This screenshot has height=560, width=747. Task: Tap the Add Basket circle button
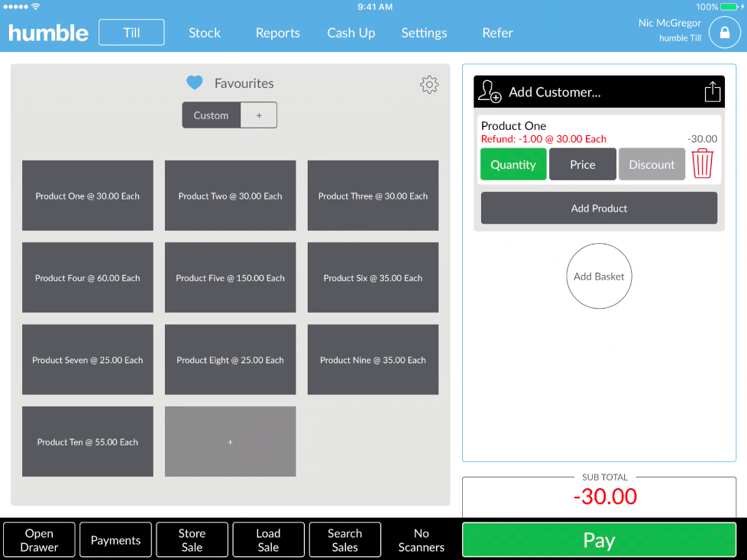(599, 276)
